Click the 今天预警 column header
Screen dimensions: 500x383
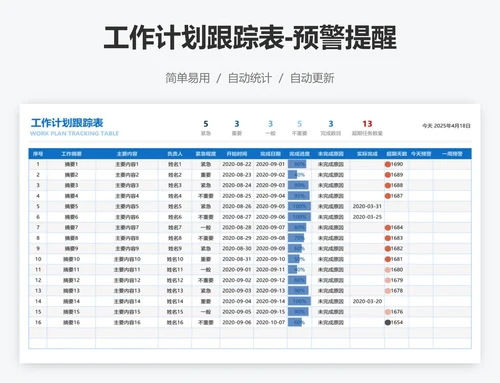click(421, 154)
